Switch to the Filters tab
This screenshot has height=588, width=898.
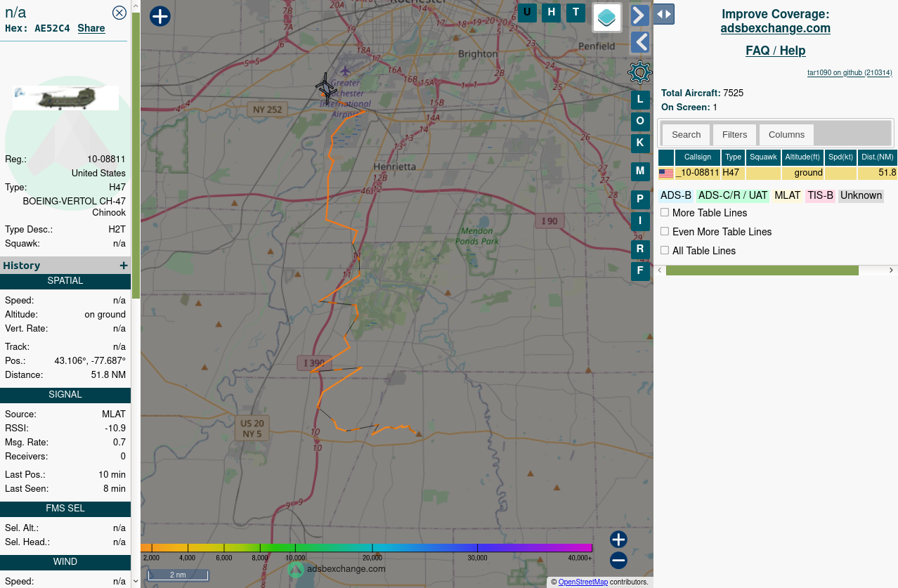[735, 135]
